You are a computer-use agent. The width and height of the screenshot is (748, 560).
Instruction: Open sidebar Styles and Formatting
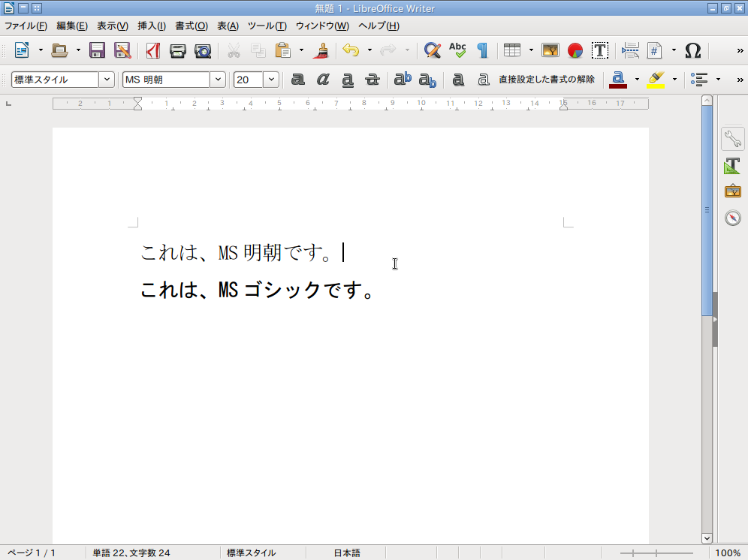tap(733, 165)
